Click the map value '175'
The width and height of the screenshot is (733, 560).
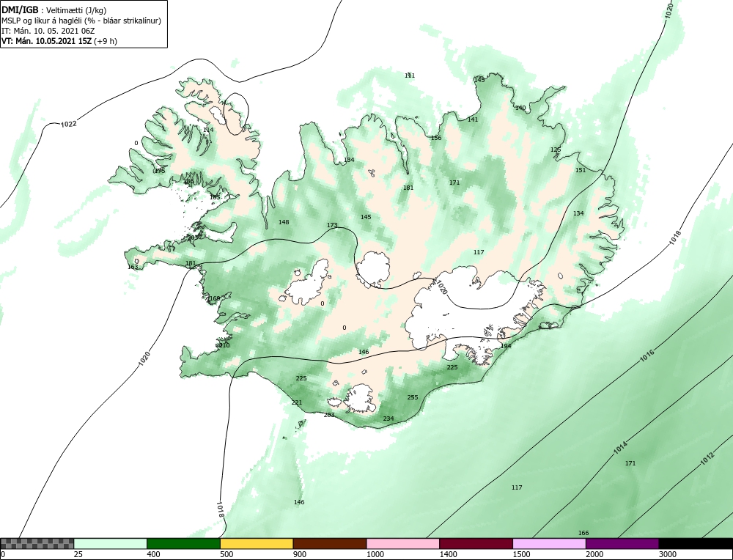160,171
